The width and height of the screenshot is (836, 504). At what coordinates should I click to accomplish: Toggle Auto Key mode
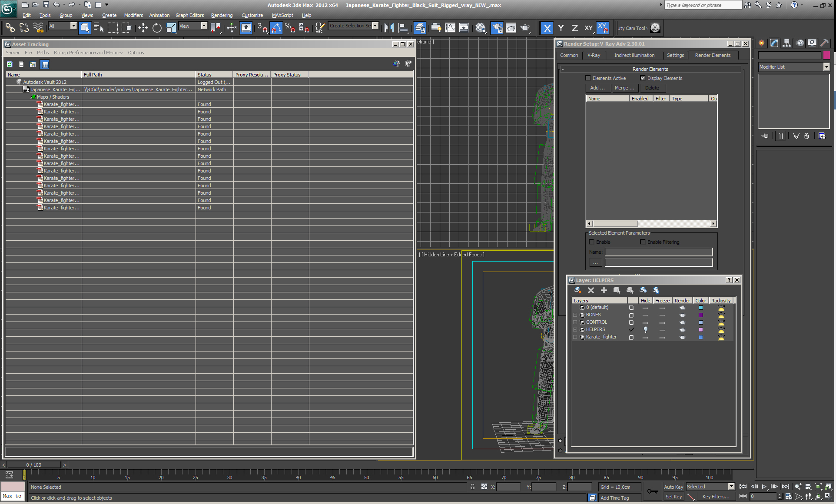(x=673, y=487)
